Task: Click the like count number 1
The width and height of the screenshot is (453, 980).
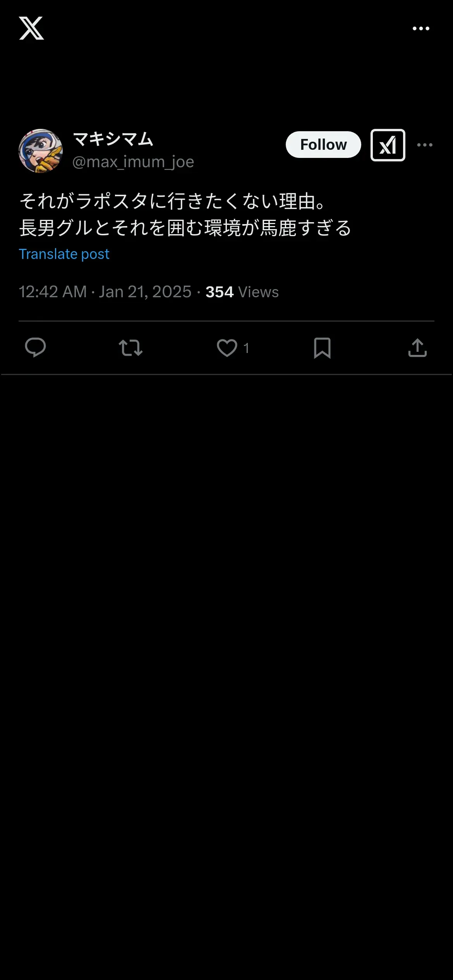Action: [246, 348]
